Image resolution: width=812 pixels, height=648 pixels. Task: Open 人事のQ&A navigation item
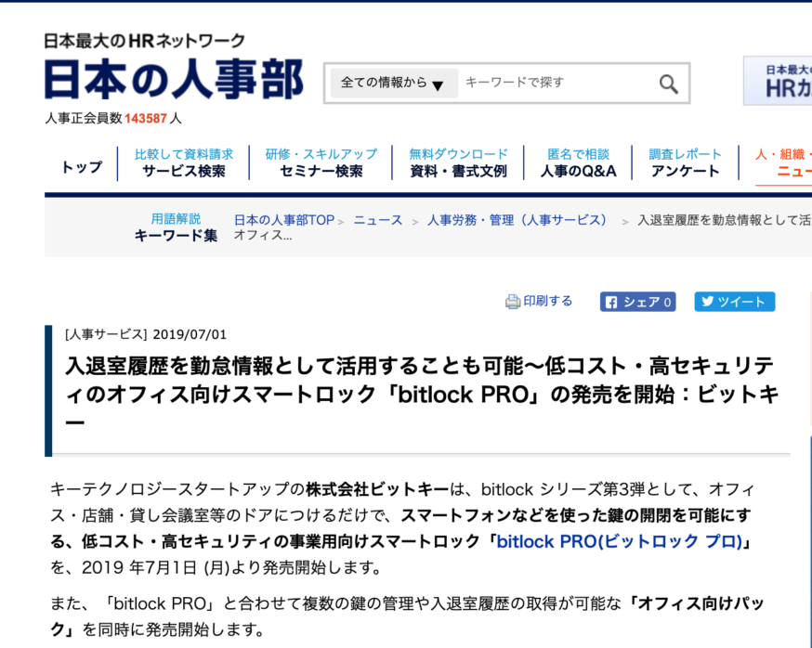point(577,173)
